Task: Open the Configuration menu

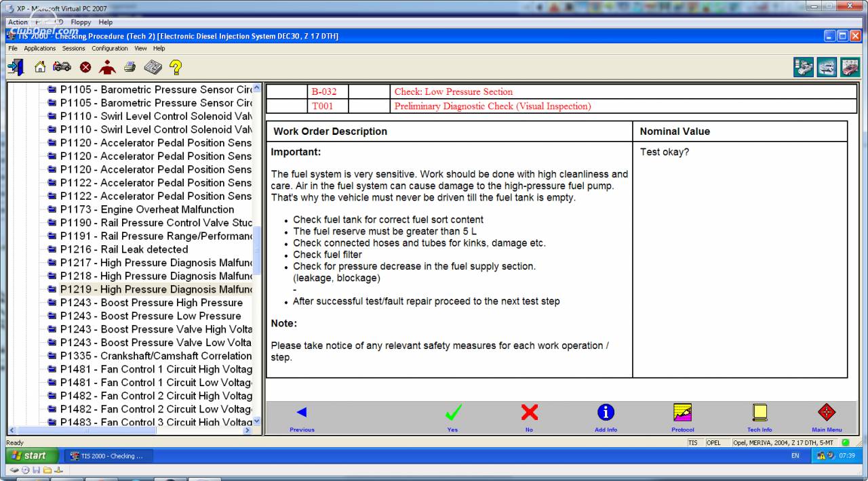Action: pos(110,49)
